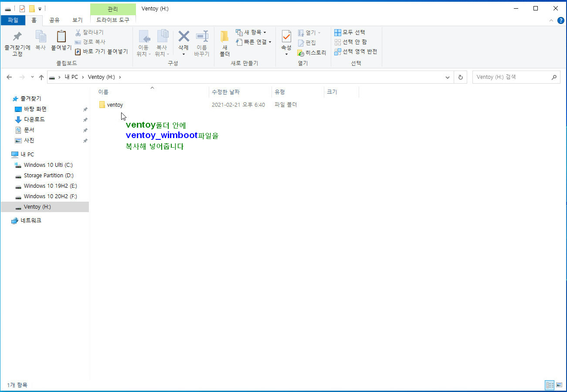This screenshot has height=392, width=567.
Task: Click Ventoy (H:) in the address bar
Action: pos(102,77)
